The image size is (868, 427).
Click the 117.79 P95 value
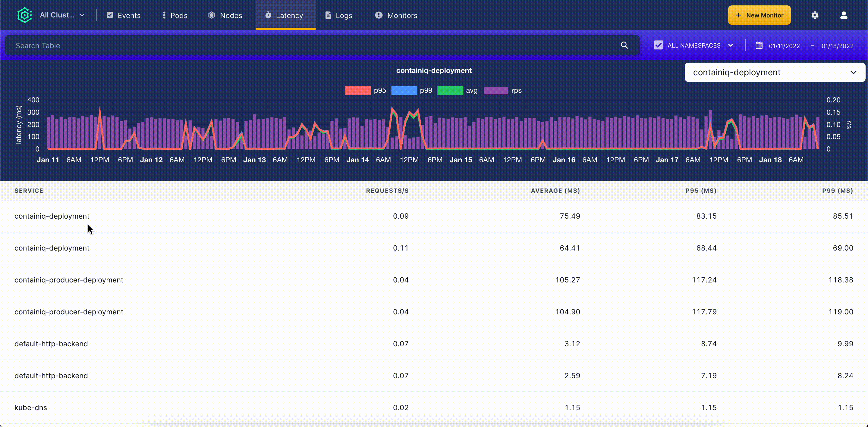click(704, 312)
